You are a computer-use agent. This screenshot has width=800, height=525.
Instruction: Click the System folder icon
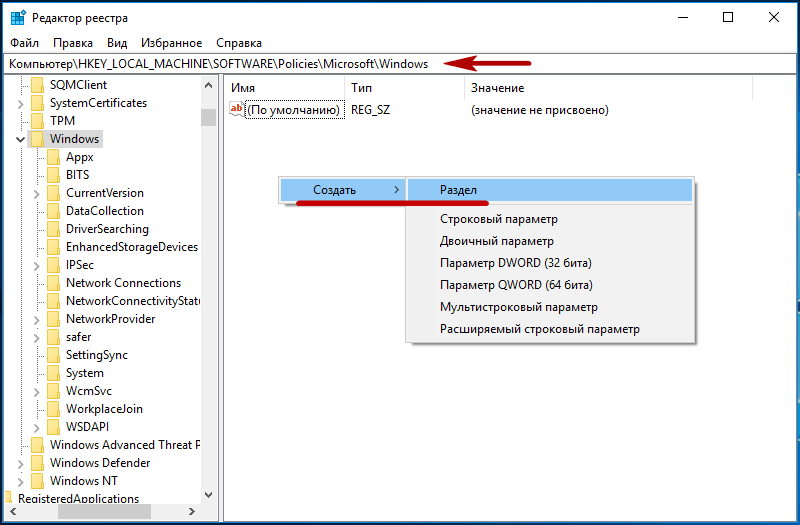coord(54,373)
